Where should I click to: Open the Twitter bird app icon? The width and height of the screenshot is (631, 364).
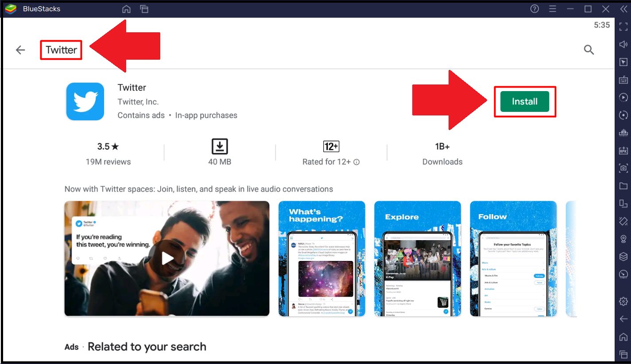point(85,101)
